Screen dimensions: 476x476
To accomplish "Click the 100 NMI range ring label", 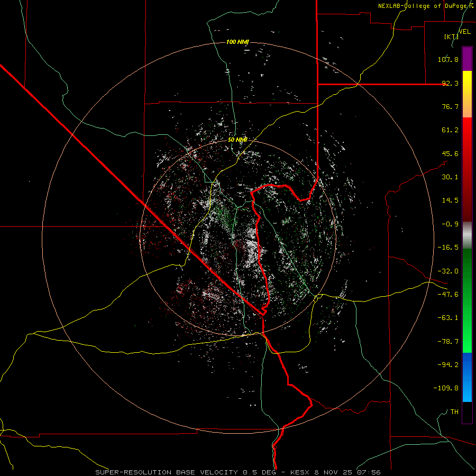I will (x=237, y=42).
